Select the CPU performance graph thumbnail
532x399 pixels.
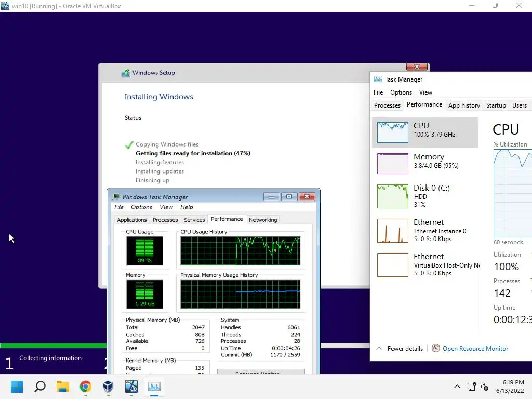click(x=393, y=132)
